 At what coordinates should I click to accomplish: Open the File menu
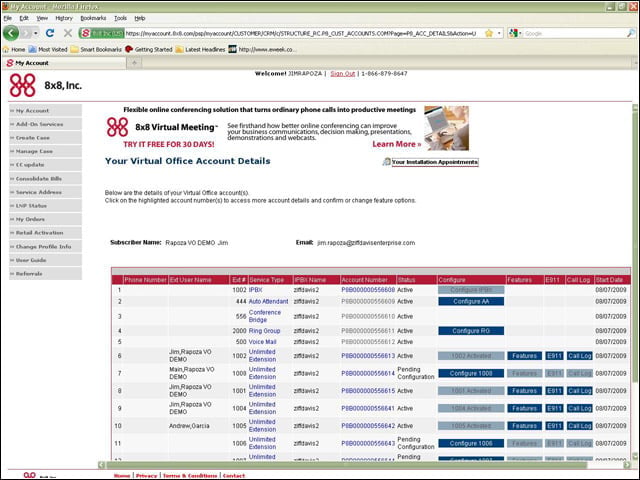tap(8, 18)
